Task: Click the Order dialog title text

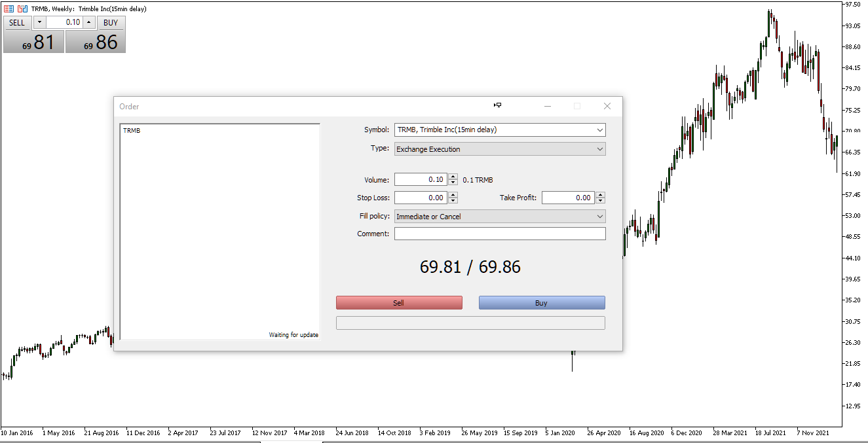Action: click(129, 107)
